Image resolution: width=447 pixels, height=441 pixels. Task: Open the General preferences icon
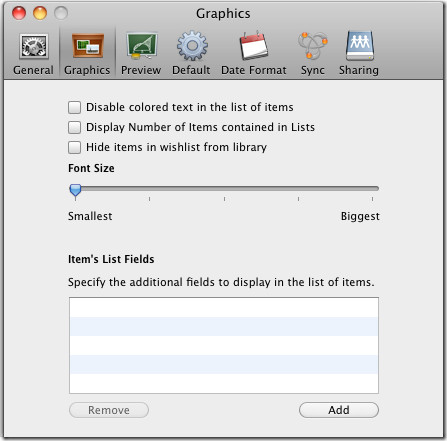coord(34,46)
